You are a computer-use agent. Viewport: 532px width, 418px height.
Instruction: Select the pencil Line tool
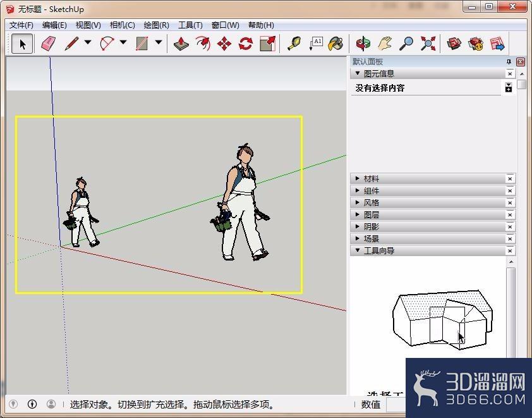(x=71, y=44)
